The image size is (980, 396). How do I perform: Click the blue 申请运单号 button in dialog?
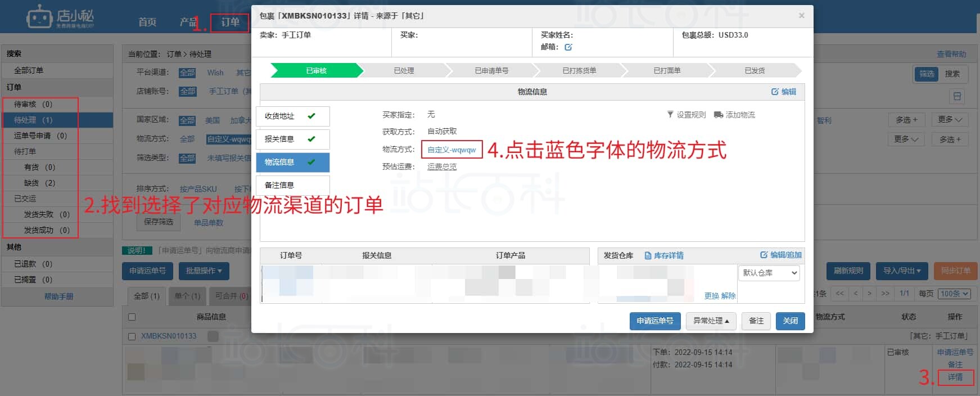click(654, 321)
